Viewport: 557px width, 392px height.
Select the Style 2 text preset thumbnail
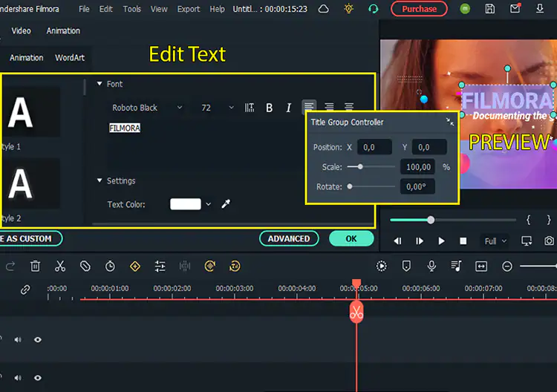tap(31, 183)
